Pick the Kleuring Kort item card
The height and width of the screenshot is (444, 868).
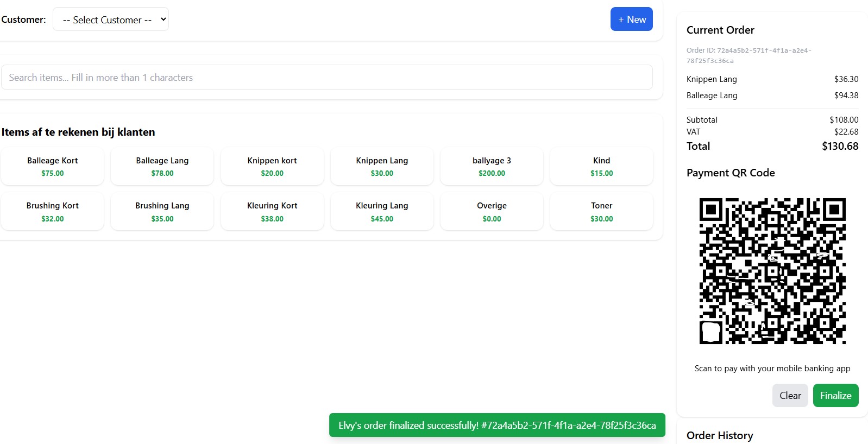click(272, 212)
